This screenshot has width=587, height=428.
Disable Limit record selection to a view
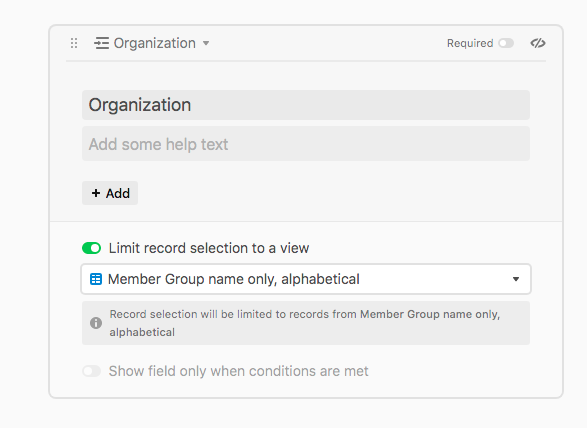click(92, 248)
